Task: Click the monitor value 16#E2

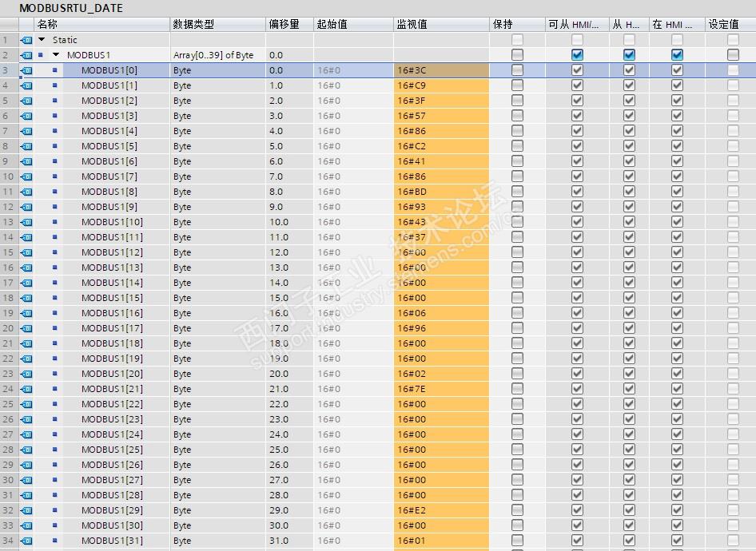Action: coord(441,510)
